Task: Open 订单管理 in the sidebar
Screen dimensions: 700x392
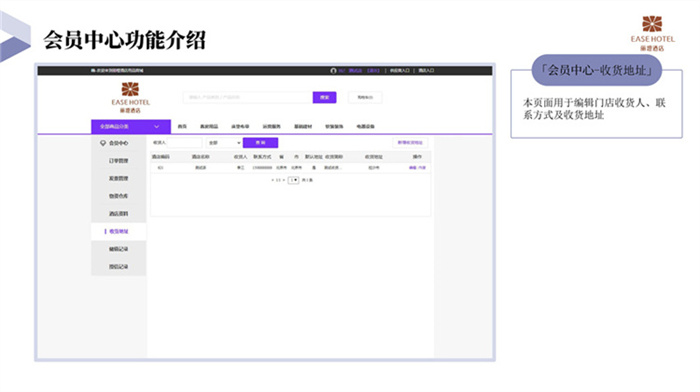Action: click(118, 161)
